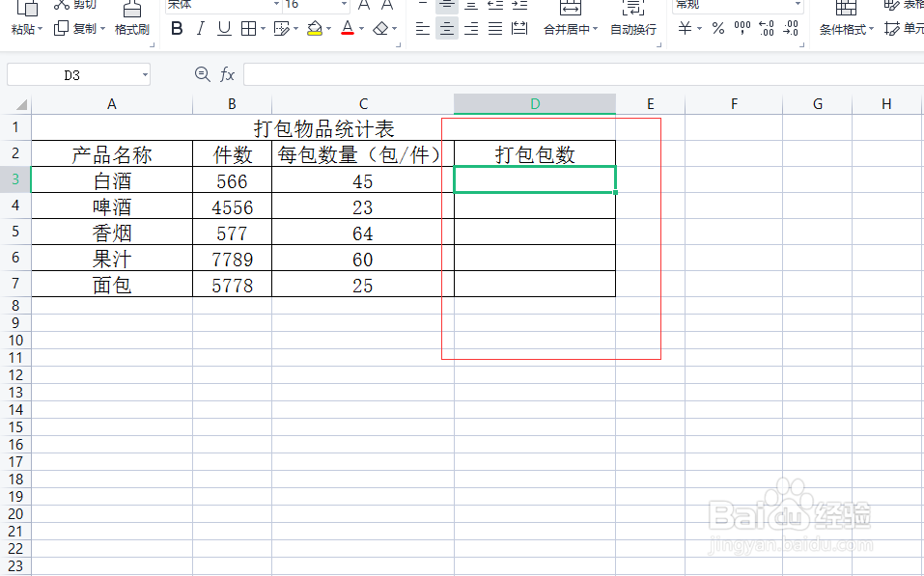Click the increase decimal places icon
The width and height of the screenshot is (924, 576).
click(x=768, y=29)
